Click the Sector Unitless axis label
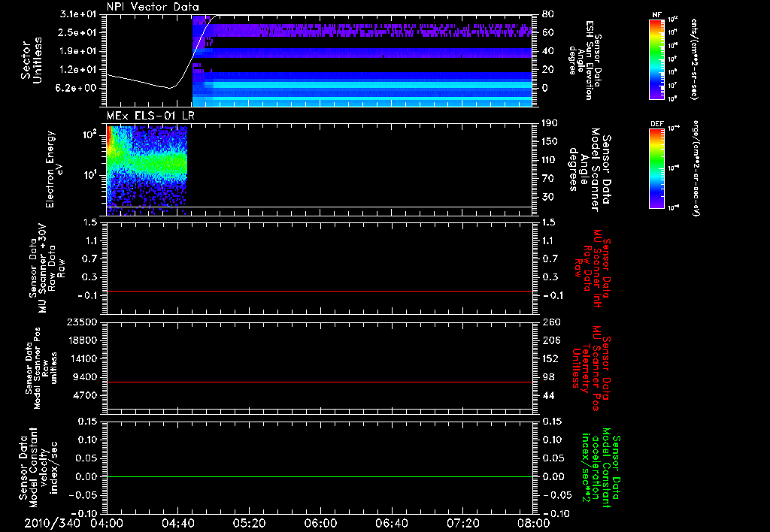 (32, 60)
